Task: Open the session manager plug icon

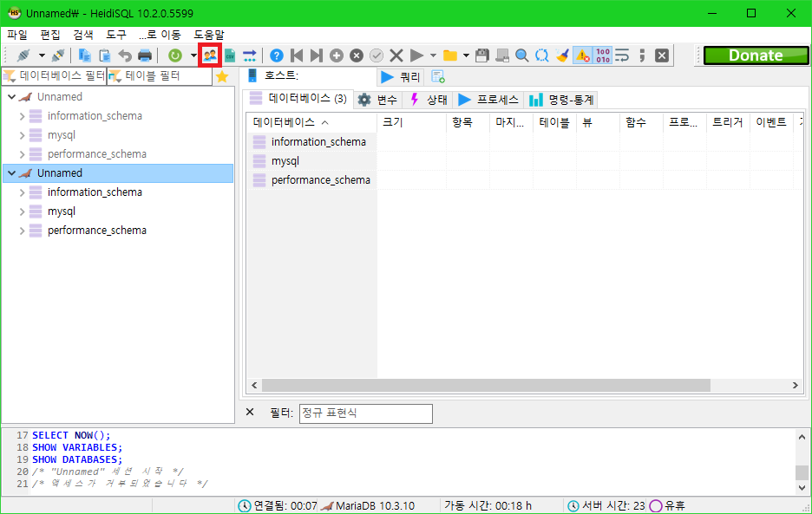Action: coord(23,55)
